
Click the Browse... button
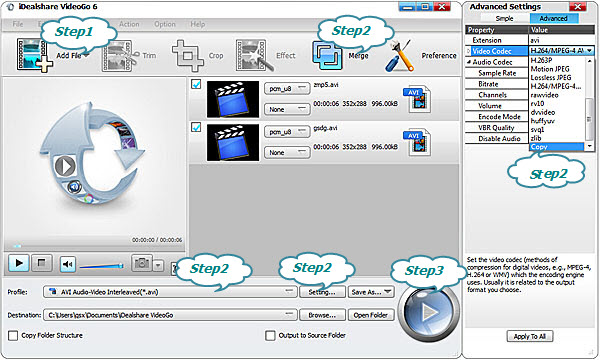click(322, 315)
